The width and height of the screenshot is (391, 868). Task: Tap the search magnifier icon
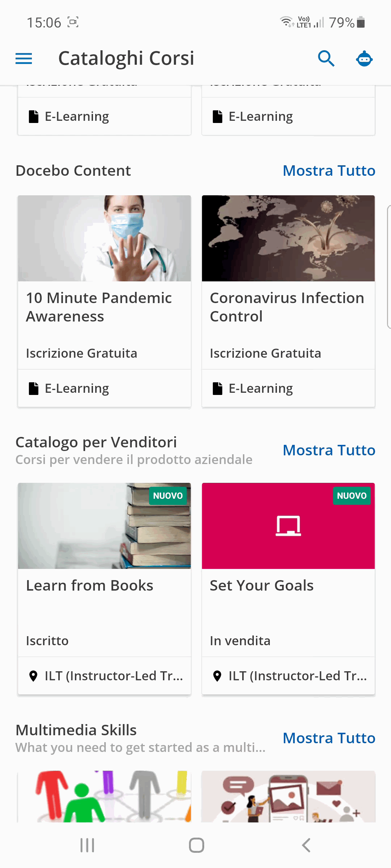[x=326, y=59]
